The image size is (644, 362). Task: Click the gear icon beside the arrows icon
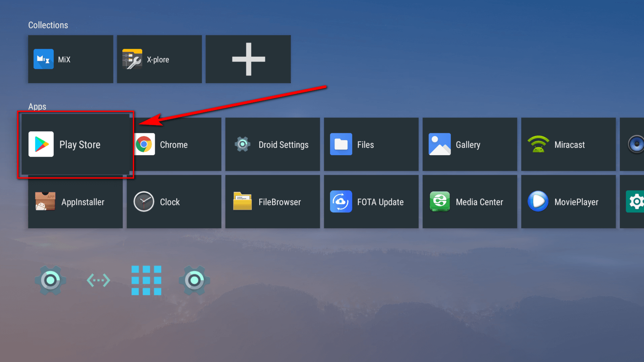tap(50, 280)
